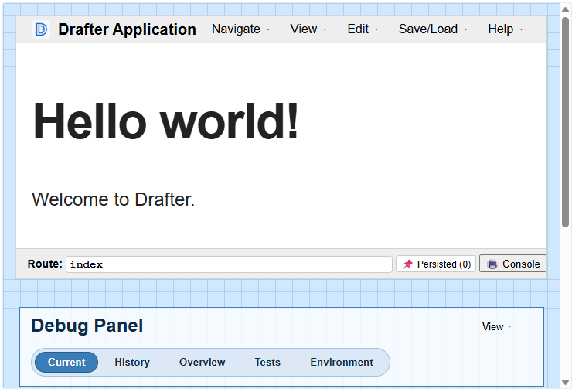Click the scrollbar up arrow

[x=566, y=9]
